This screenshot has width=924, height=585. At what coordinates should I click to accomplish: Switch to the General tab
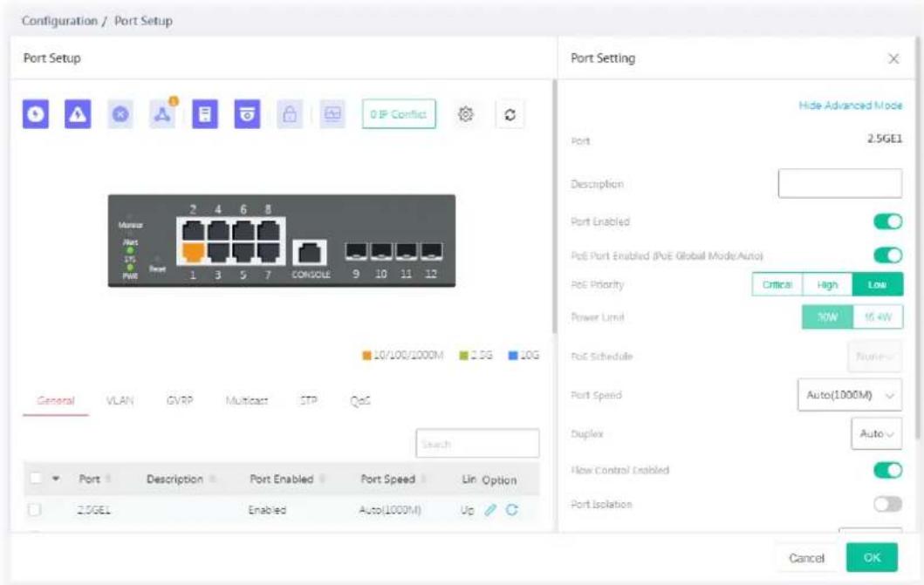tap(56, 401)
